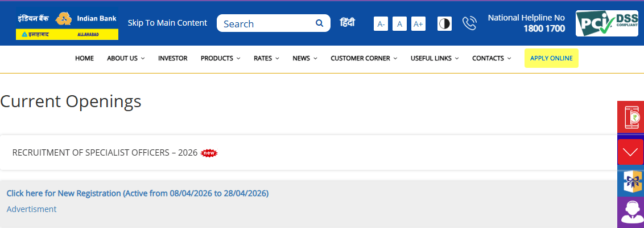Screen dimensions: 644x228
Task: Open the gift box sidebar icon
Action: click(x=630, y=183)
